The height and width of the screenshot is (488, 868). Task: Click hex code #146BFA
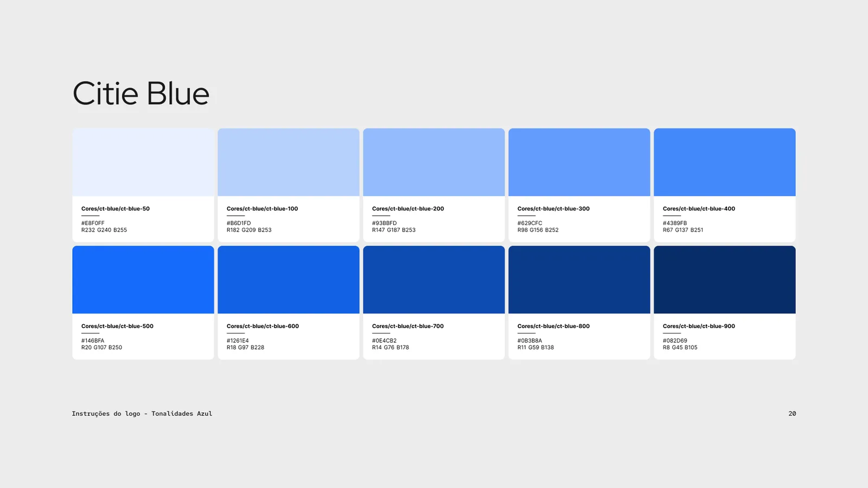(93, 341)
